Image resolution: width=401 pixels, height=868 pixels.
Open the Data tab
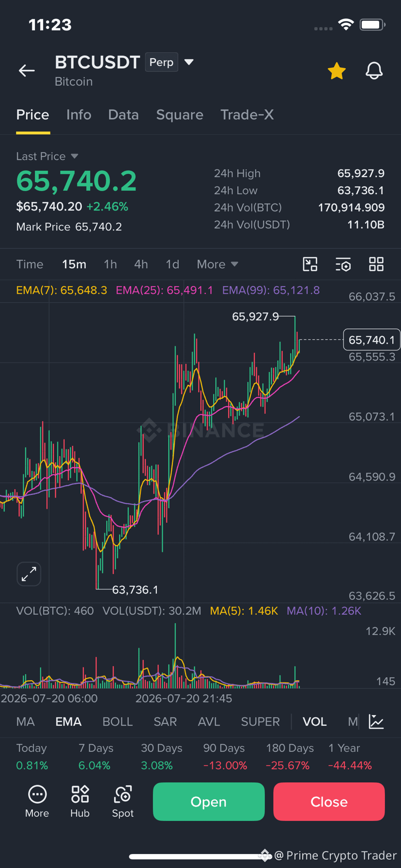click(123, 115)
